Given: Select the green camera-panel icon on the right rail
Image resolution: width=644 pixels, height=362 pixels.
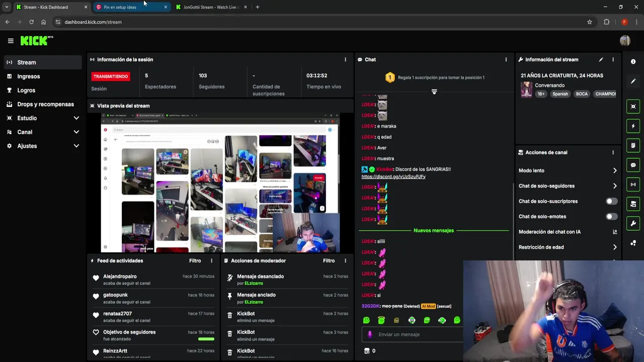Looking at the screenshot, I should pyautogui.click(x=633, y=204).
